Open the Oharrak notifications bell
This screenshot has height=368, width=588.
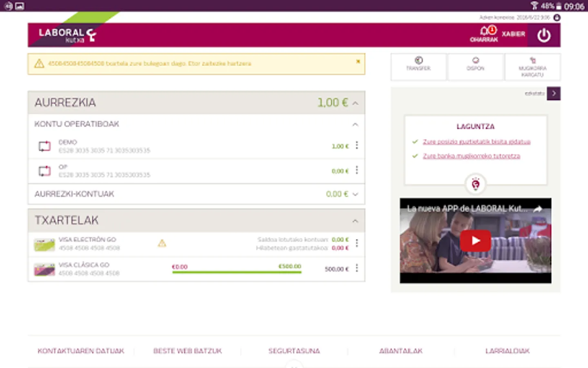coord(484,34)
